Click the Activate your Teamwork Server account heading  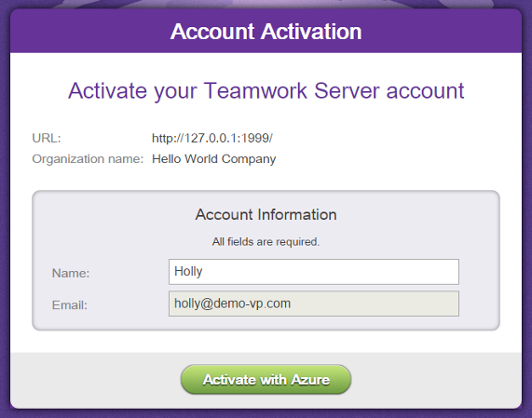(266, 91)
